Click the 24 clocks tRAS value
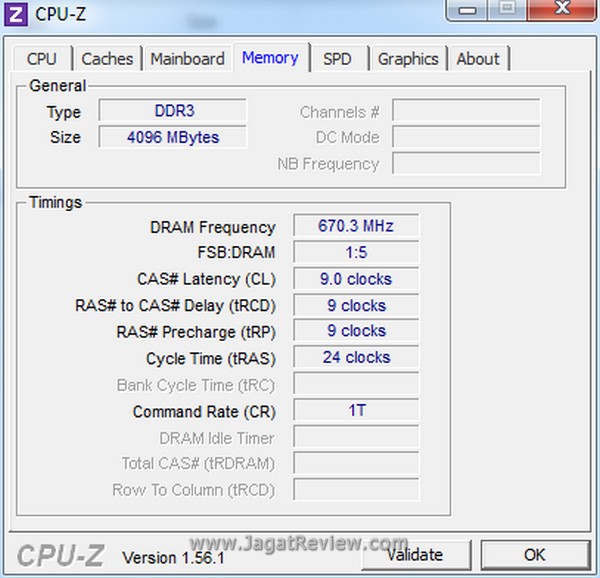 click(x=356, y=357)
